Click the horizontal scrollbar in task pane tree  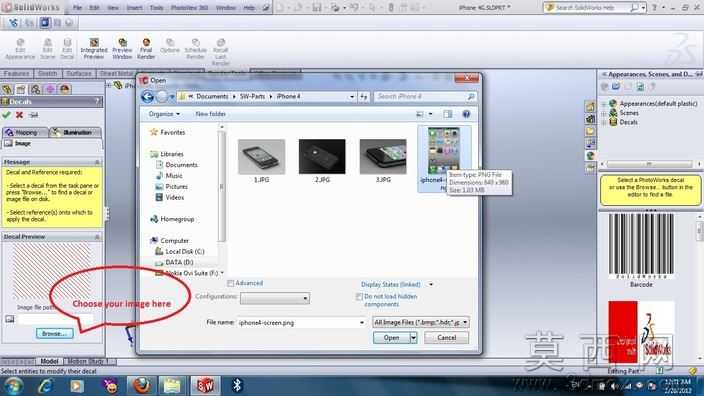pos(651,164)
